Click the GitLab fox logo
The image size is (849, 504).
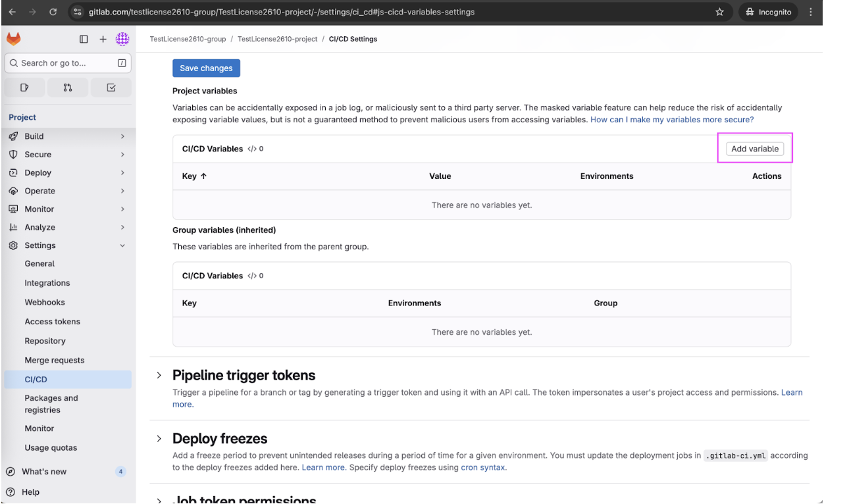(13, 39)
